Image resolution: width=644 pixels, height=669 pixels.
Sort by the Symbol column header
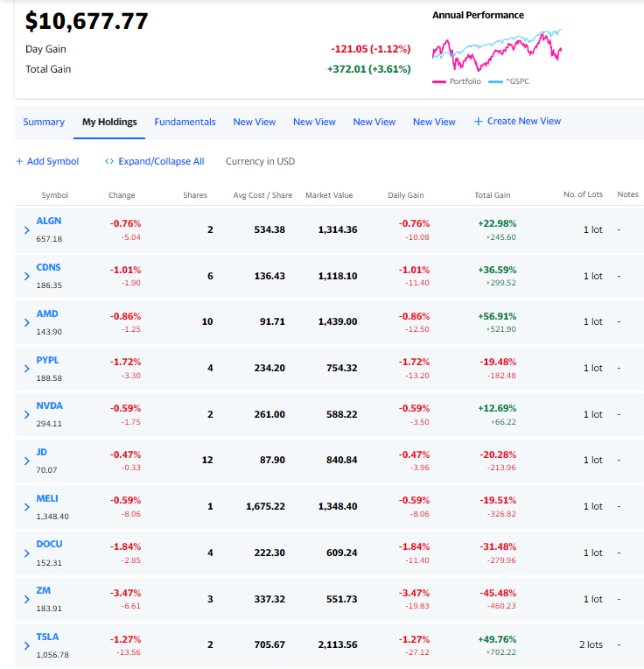(x=54, y=195)
